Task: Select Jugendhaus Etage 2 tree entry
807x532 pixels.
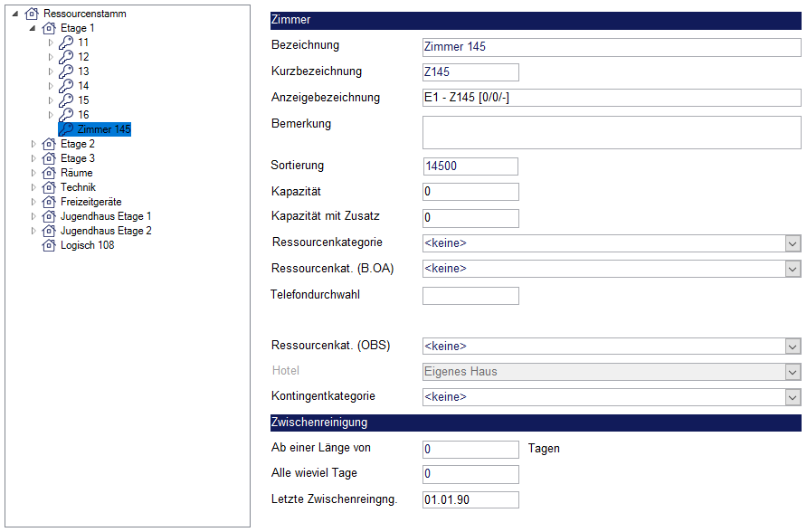Action: click(106, 231)
